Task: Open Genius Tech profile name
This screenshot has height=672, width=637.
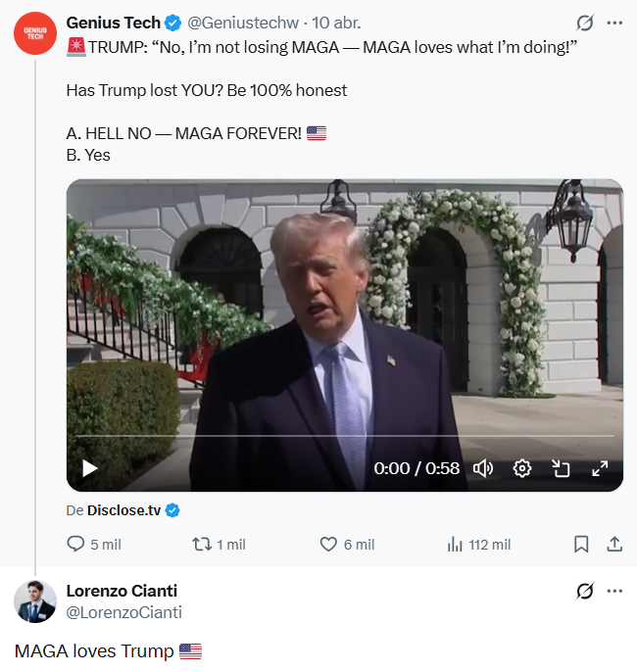Action: click(113, 22)
